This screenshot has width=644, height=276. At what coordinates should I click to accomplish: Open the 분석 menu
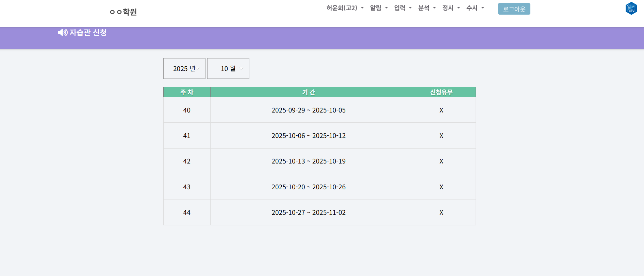point(427,8)
